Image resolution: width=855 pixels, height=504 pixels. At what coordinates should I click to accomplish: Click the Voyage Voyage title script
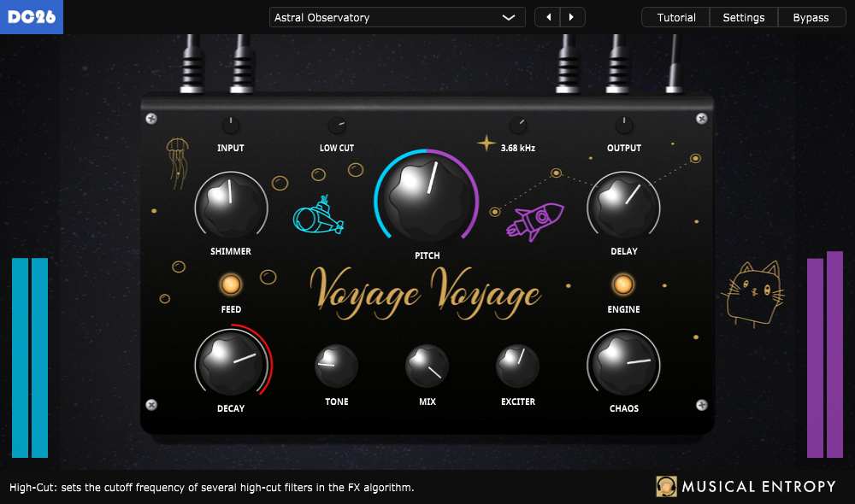pos(425,293)
